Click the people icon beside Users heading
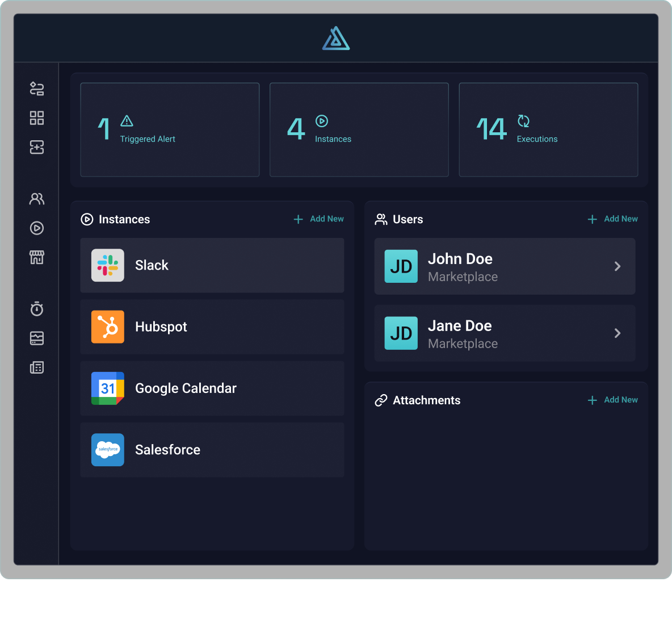Image resolution: width=672 pixels, height=636 pixels. 381,219
